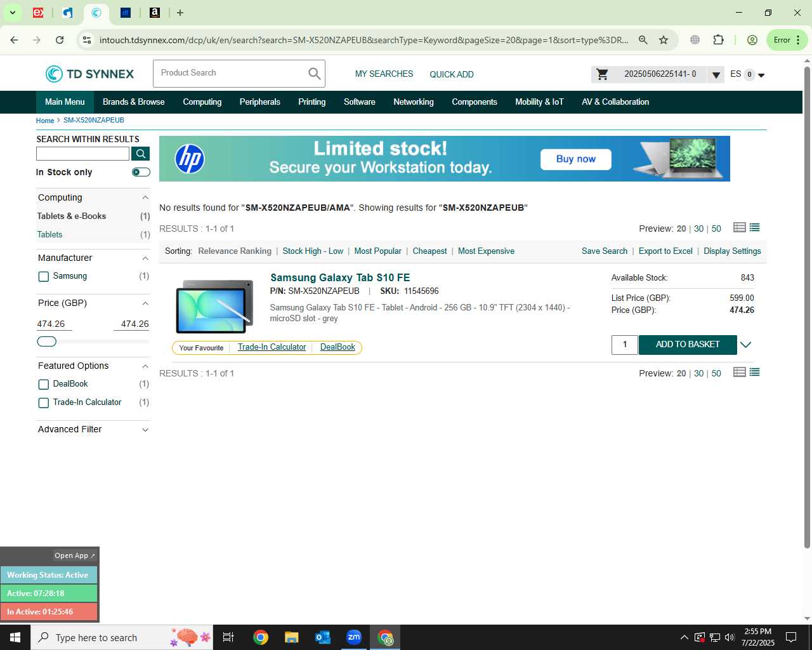The height and width of the screenshot is (650, 812).
Task: Show hidden system tray icons
Action: click(x=684, y=637)
